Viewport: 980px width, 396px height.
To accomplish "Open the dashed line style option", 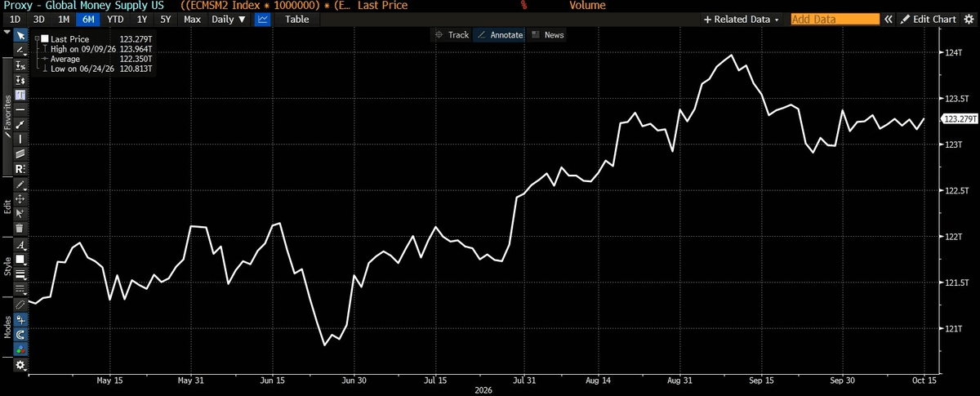I will coord(20,288).
